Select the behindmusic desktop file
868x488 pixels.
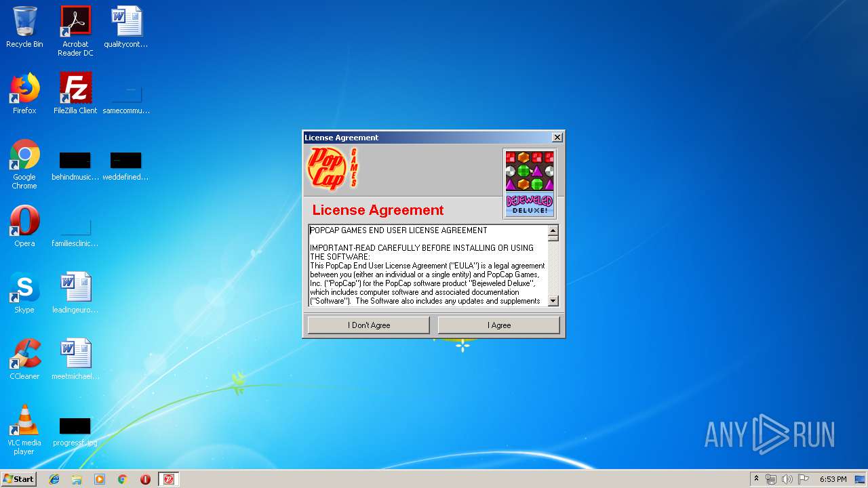75,165
